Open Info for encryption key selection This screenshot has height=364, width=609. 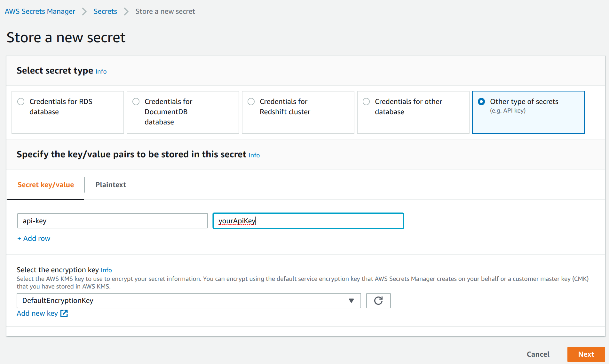[x=106, y=270]
